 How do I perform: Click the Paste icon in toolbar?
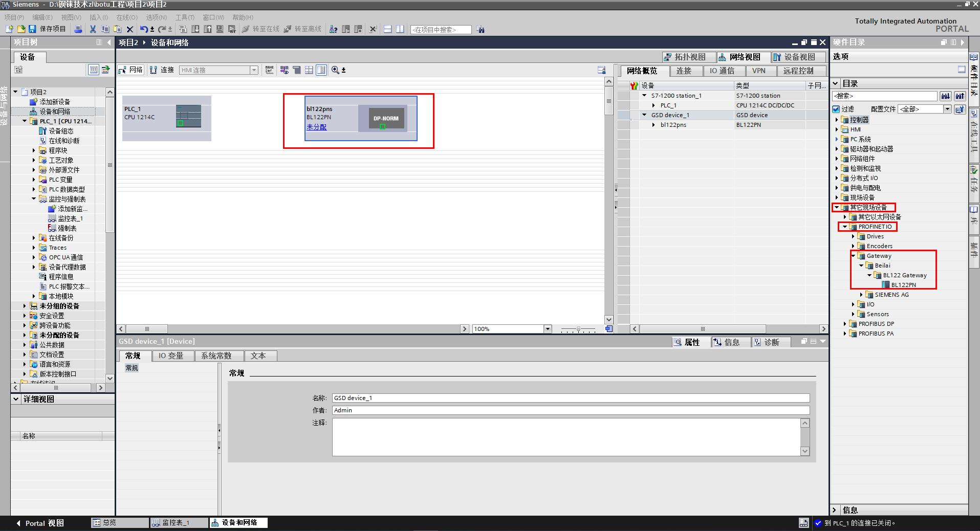click(117, 29)
